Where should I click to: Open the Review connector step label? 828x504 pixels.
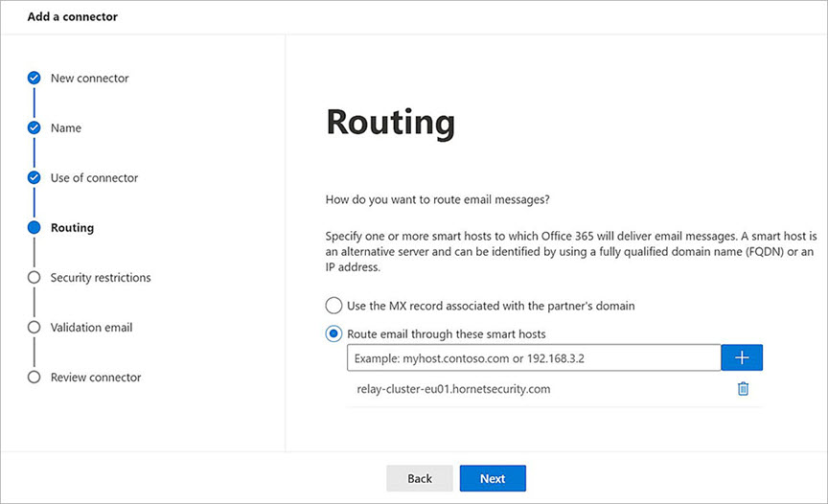(95, 378)
